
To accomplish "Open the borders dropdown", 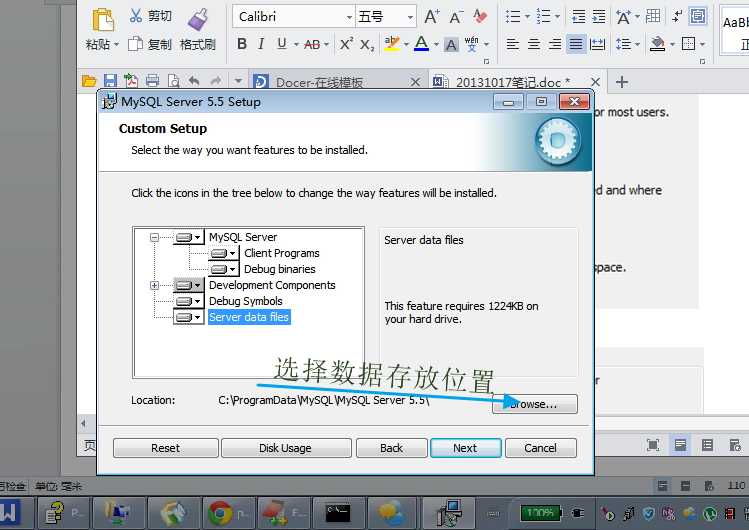I will 702,44.
